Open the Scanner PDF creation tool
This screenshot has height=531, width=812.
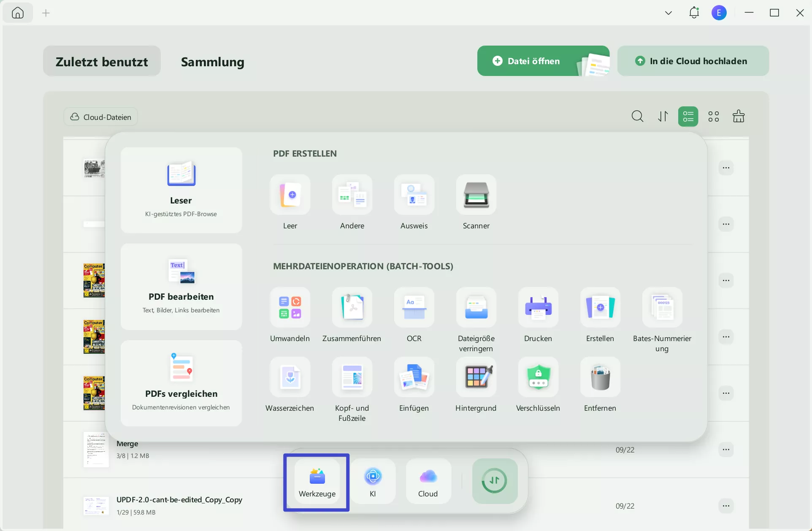(x=476, y=195)
